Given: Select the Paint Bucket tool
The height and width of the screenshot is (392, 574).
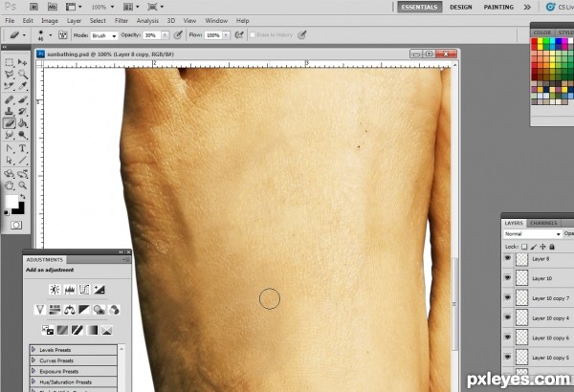Looking at the screenshot, I should point(22,123).
